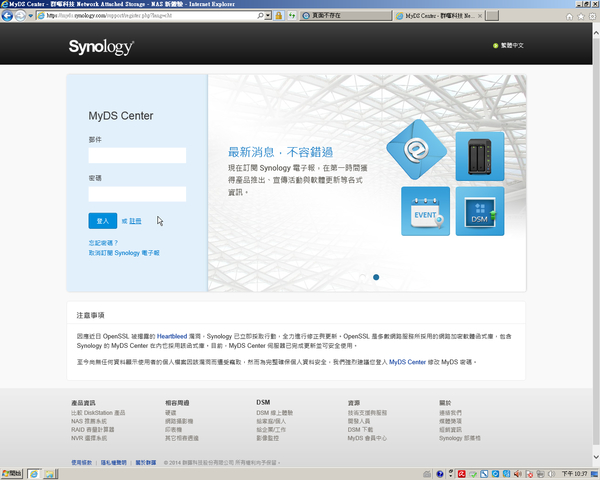The width and height of the screenshot is (600, 480).
Task: Open Favorites with the star icon
Action: pos(581,16)
